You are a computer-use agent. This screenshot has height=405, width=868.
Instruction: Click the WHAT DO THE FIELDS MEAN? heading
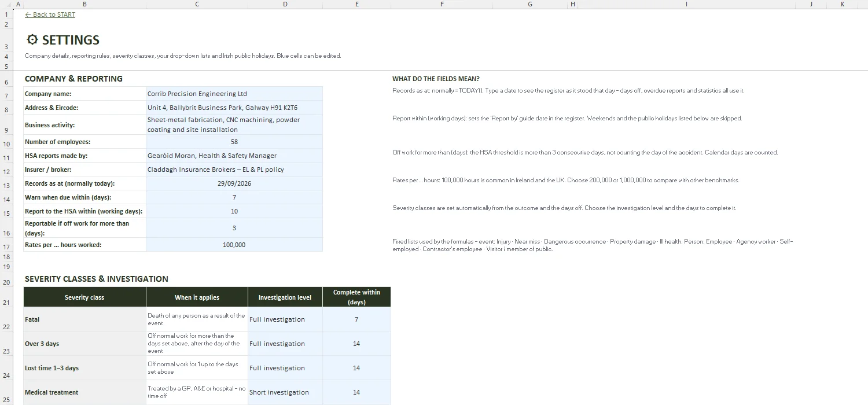pyautogui.click(x=436, y=79)
